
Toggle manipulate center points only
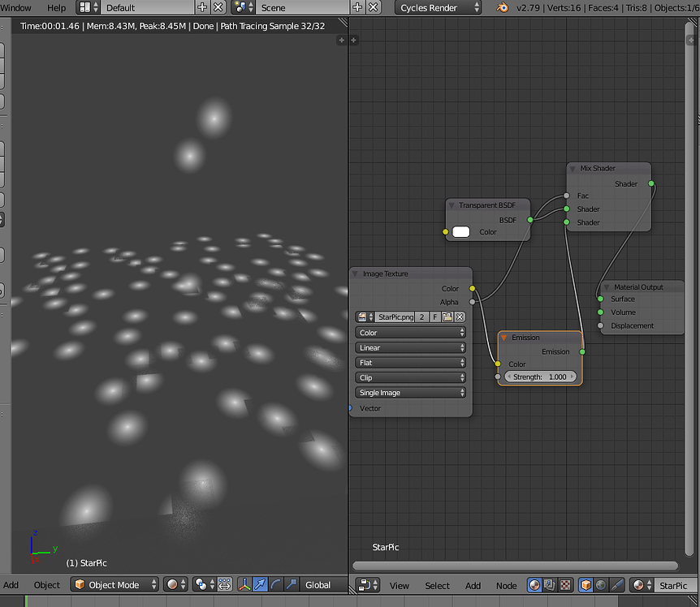pyautogui.click(x=225, y=585)
